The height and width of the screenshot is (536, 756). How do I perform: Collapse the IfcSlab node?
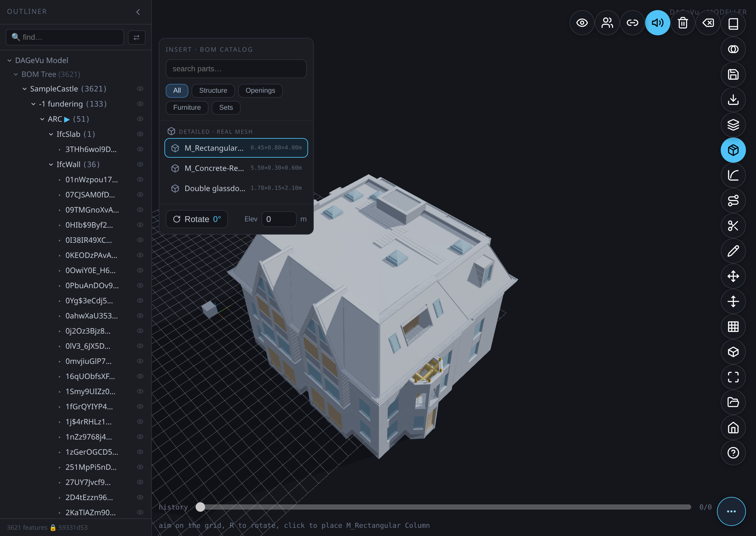[51, 134]
